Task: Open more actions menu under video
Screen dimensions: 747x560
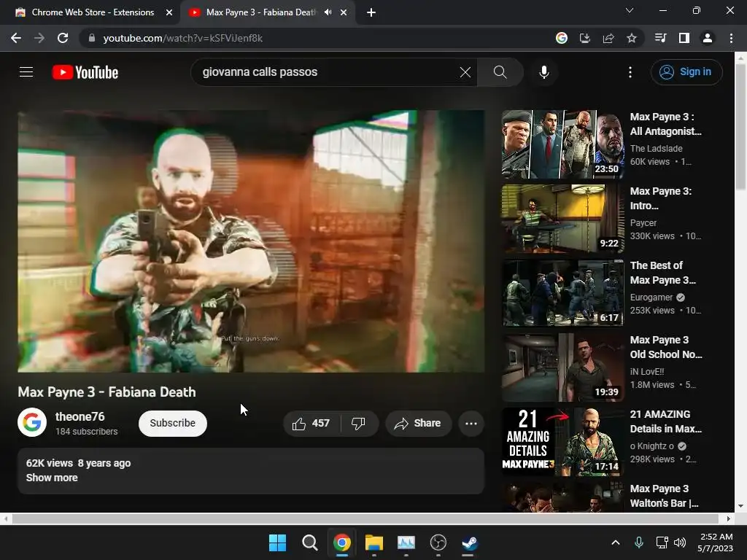Action: pos(471,424)
